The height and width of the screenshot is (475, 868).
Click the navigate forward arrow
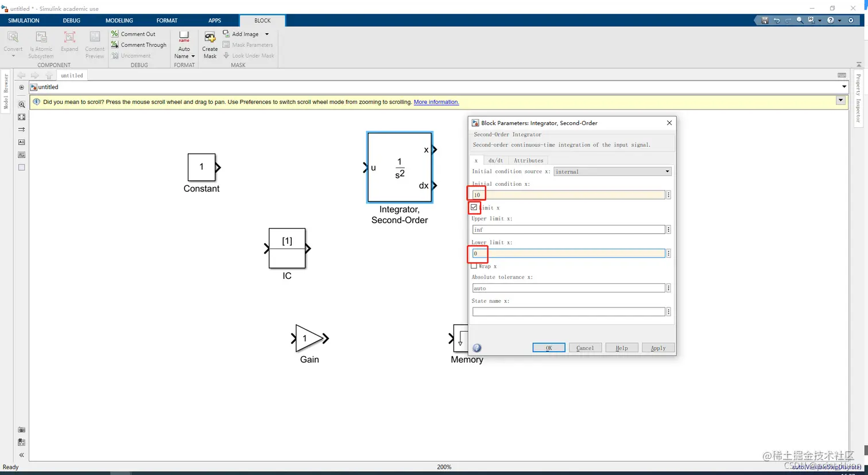[x=35, y=75]
